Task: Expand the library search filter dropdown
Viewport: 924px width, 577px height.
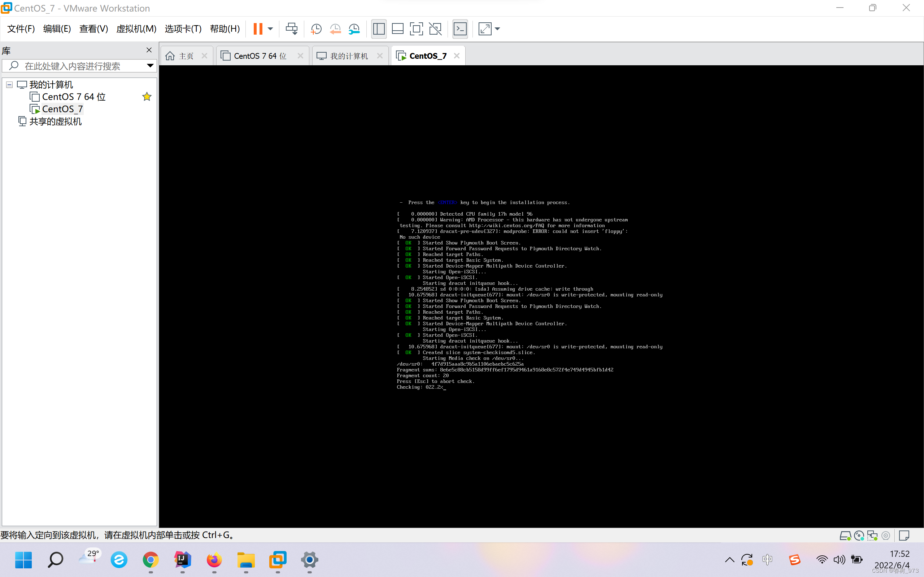Action: click(150, 66)
